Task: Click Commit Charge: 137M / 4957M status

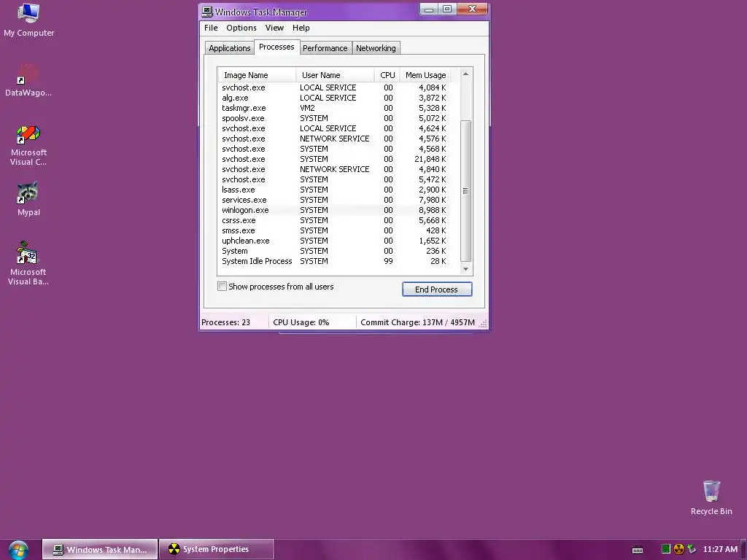Action: tap(418, 322)
